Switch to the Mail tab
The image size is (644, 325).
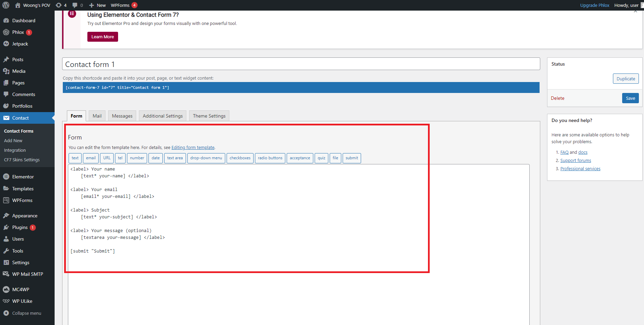(x=97, y=116)
